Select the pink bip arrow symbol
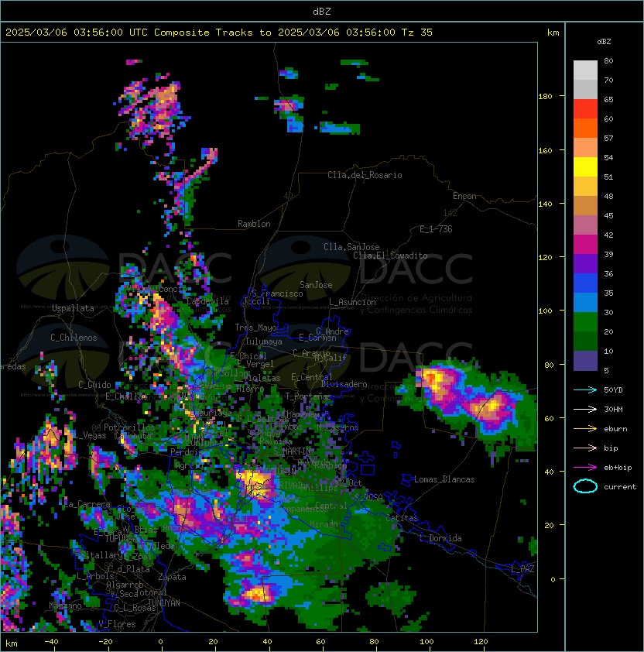The height and width of the screenshot is (652, 644). pos(585,448)
